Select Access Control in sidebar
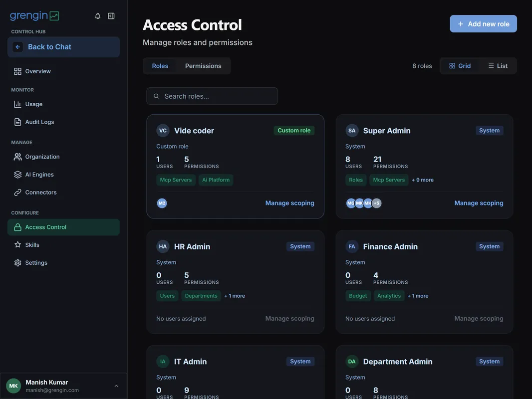The width and height of the screenshot is (532, 399). (63, 227)
